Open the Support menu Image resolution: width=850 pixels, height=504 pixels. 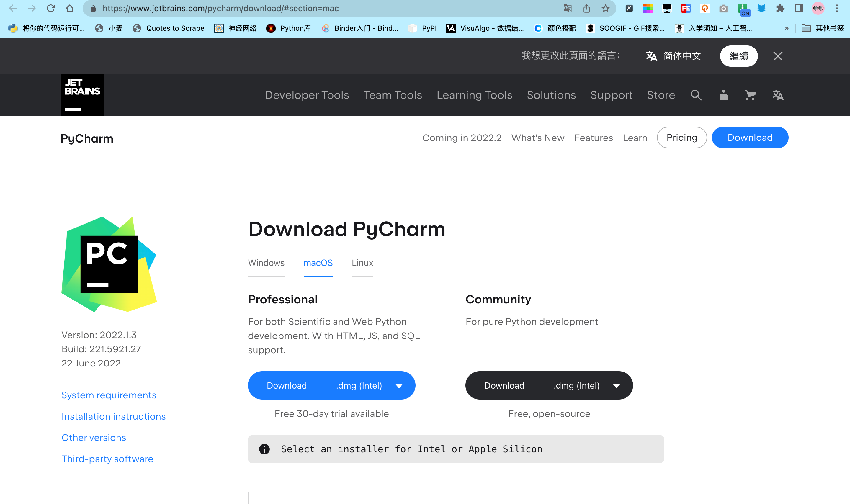pyautogui.click(x=611, y=95)
